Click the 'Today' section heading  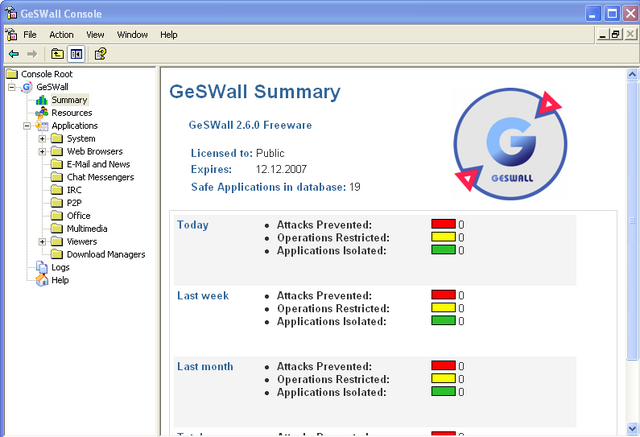(x=193, y=225)
